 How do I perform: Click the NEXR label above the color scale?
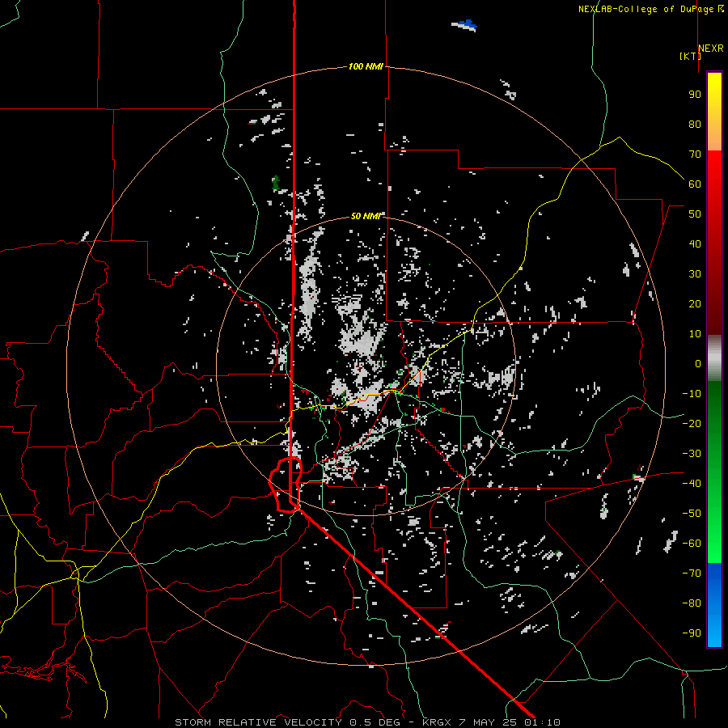tap(711, 49)
